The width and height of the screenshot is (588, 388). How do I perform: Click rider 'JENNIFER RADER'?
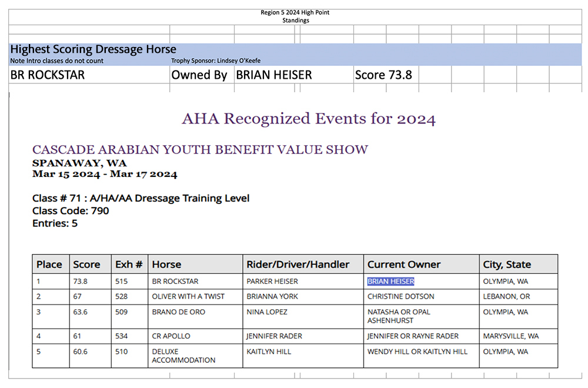click(274, 336)
